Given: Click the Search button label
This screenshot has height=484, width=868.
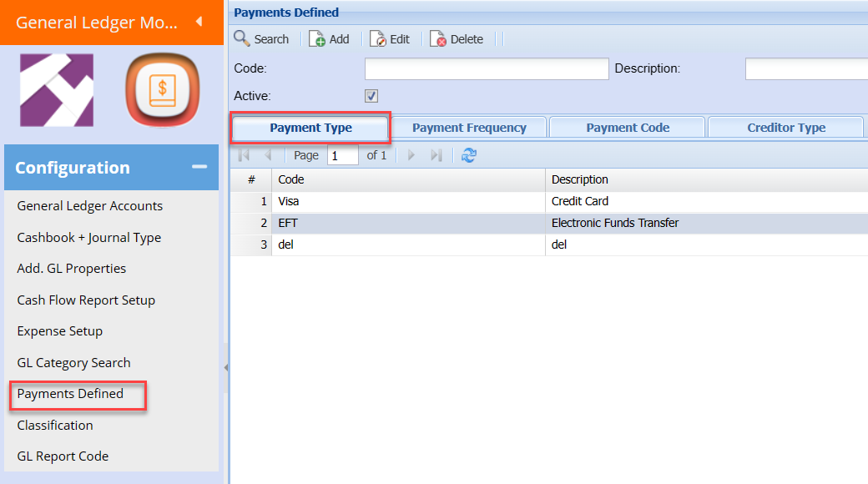Looking at the screenshot, I should pyautogui.click(x=271, y=39).
